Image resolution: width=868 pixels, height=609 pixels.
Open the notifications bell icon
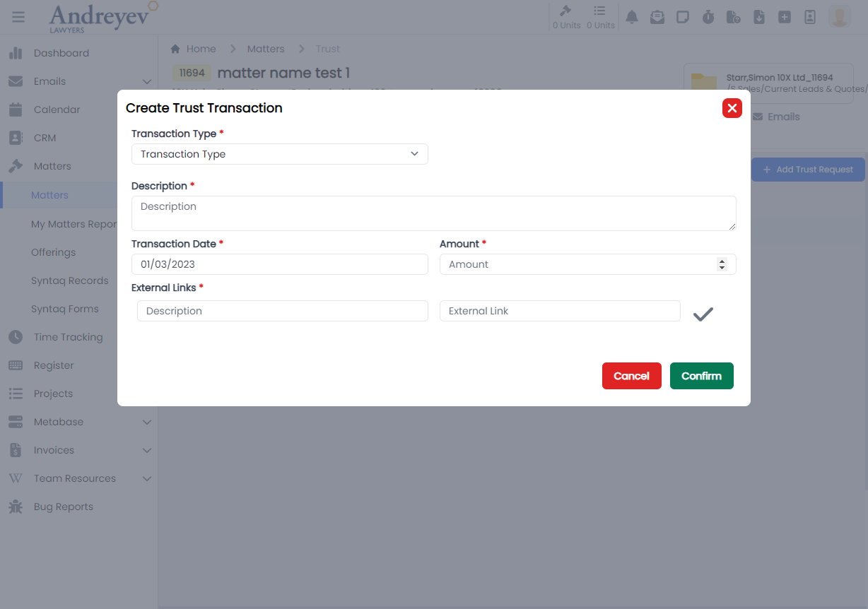pos(632,17)
